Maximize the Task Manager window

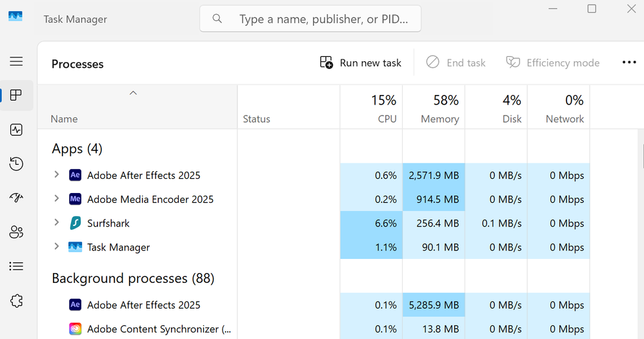[x=592, y=8]
